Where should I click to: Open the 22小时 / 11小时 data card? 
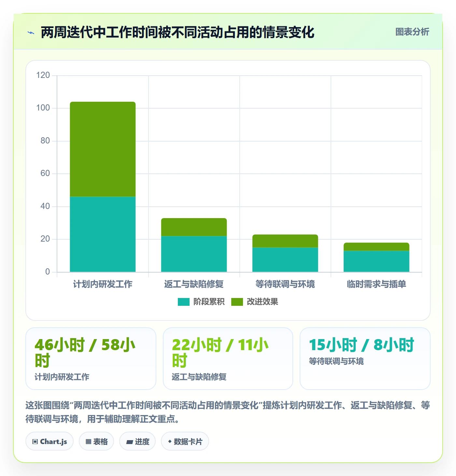(228, 359)
